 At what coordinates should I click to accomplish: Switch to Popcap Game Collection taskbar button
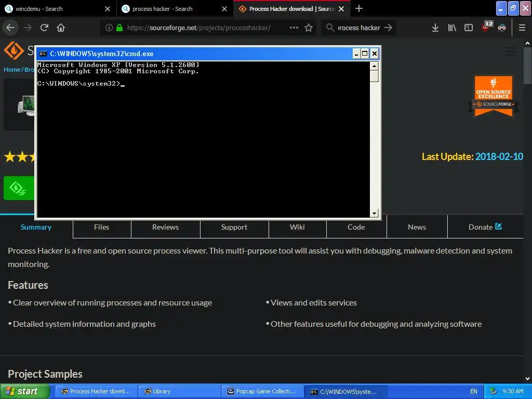[263, 391]
